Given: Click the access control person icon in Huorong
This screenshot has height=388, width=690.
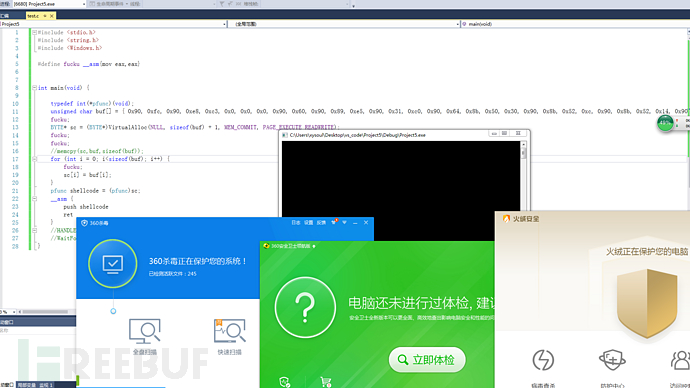Looking at the screenshot, I should coord(680,360).
